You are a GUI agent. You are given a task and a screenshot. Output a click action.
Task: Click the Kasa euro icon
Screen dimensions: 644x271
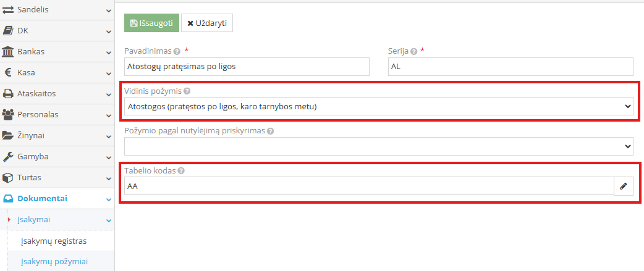click(x=8, y=73)
